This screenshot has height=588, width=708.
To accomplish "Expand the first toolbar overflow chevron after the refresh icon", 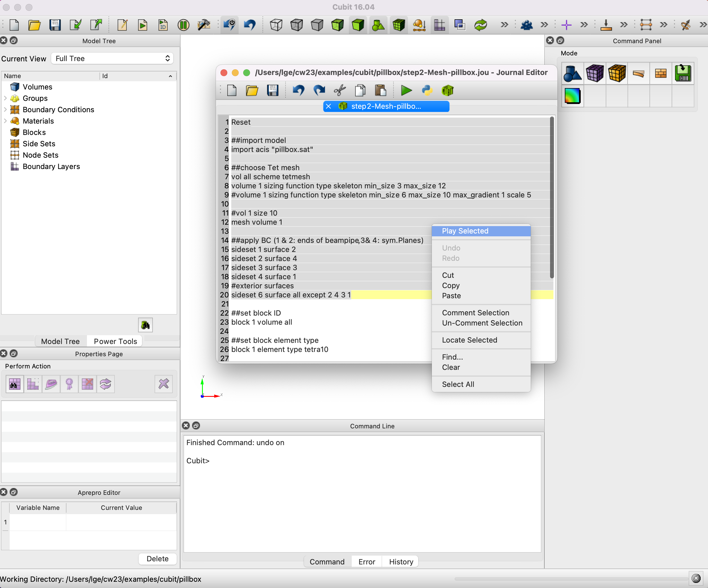I will (x=504, y=25).
